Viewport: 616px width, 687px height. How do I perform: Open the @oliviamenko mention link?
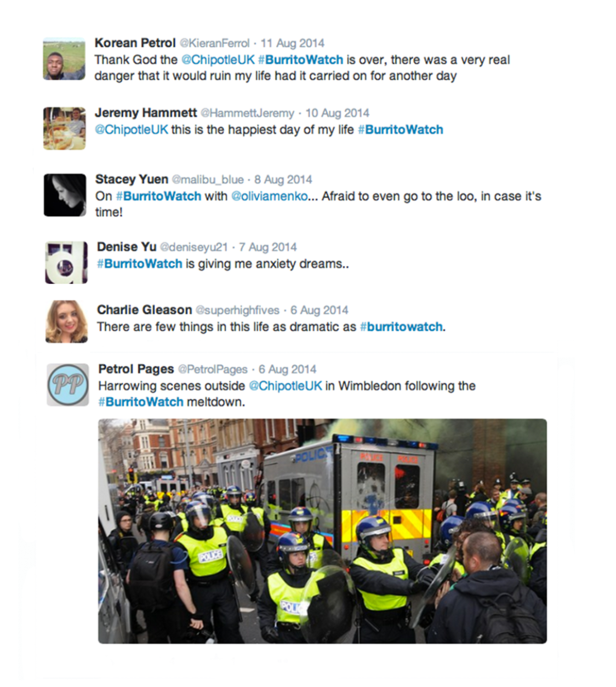pos(269,196)
